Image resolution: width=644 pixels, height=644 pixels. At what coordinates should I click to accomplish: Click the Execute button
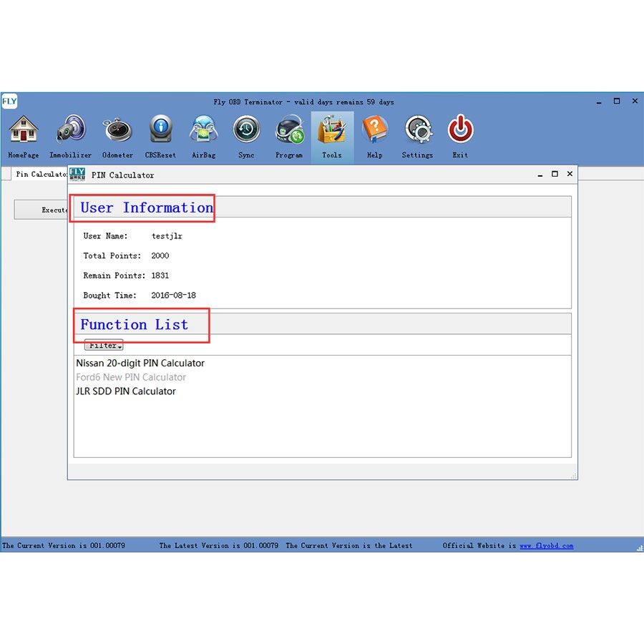(41, 210)
